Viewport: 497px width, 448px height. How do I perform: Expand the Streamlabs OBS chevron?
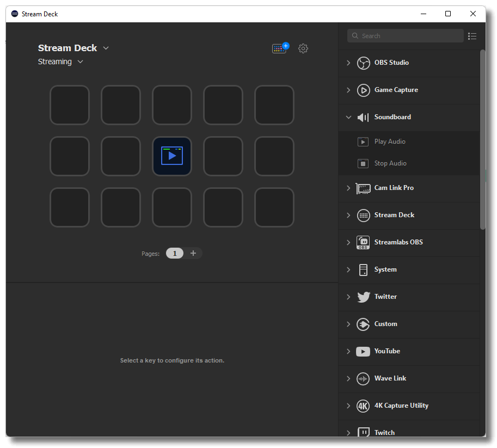[x=348, y=243]
